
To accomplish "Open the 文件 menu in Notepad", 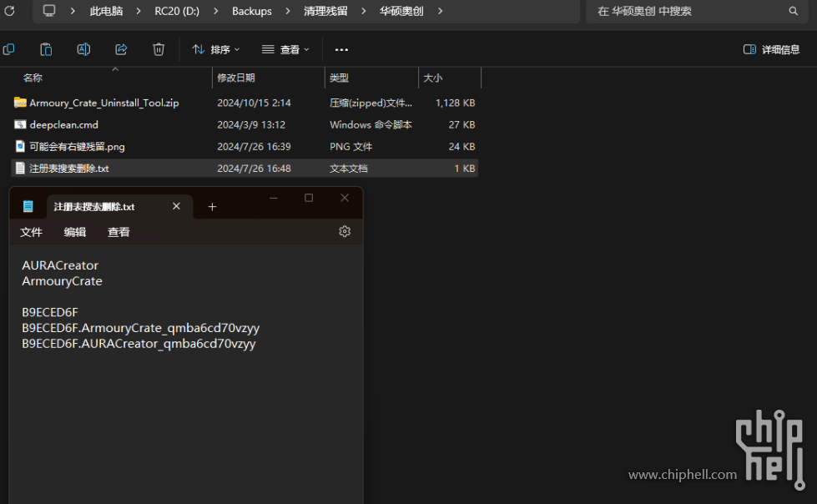I will tap(31, 232).
